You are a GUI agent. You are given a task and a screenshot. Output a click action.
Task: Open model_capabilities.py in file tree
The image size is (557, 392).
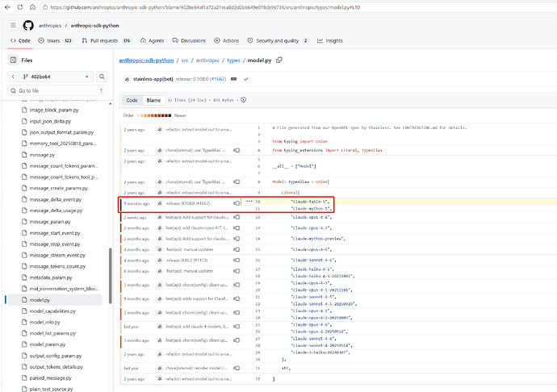tap(52, 311)
